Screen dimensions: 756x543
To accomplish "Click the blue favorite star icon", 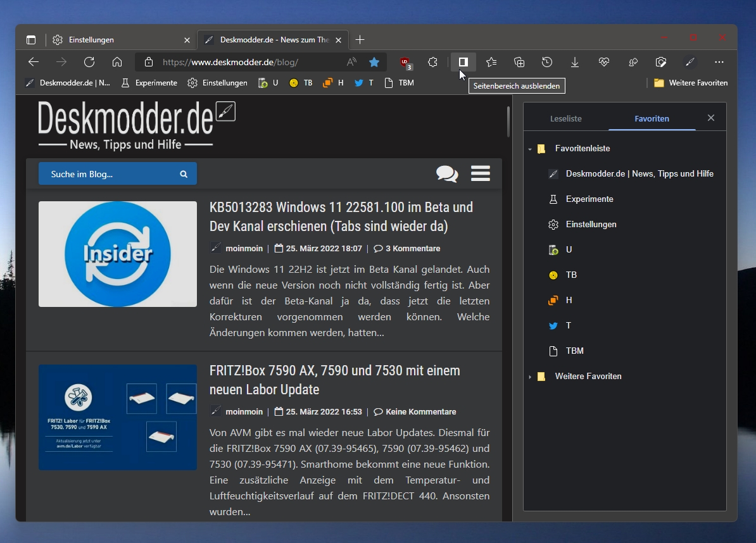I will coord(374,62).
